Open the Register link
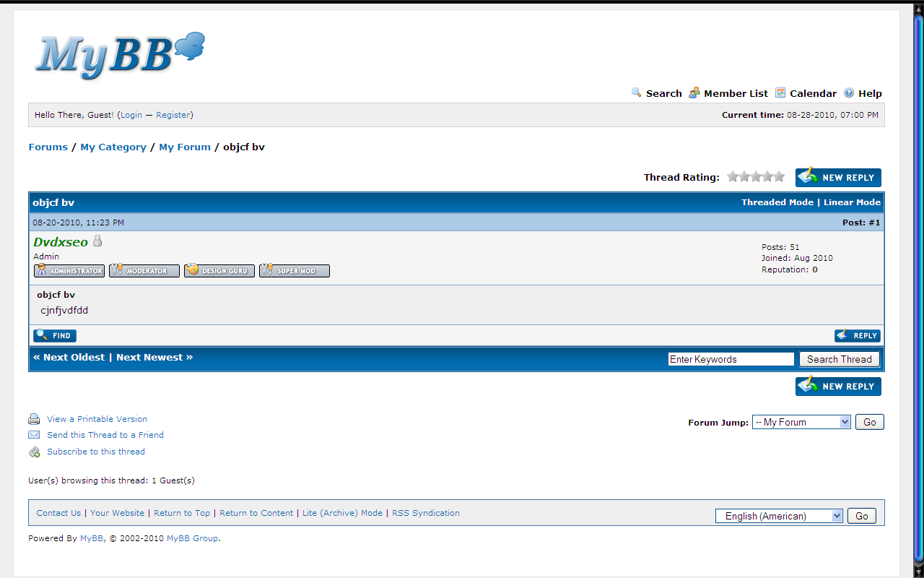This screenshot has width=924, height=578. [173, 115]
